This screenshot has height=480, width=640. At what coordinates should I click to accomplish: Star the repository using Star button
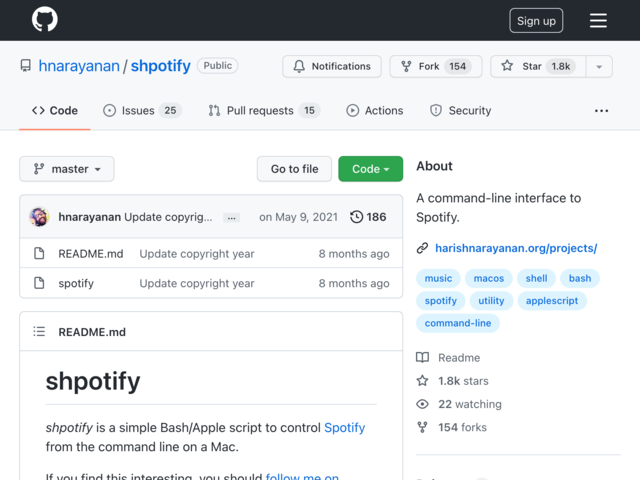coord(538,66)
